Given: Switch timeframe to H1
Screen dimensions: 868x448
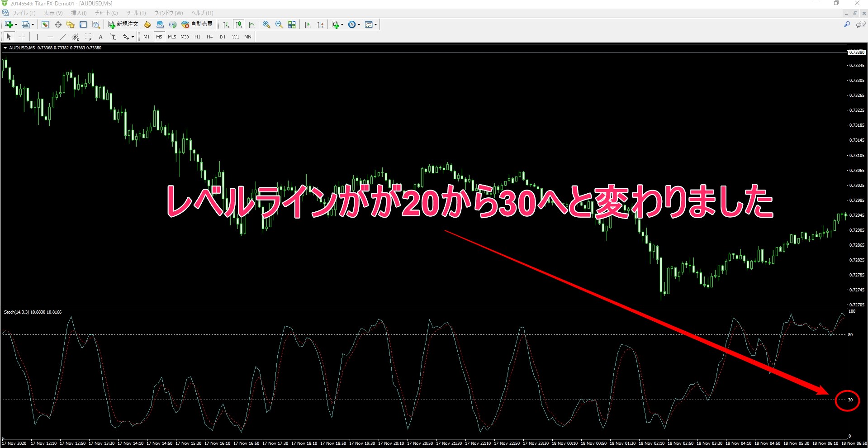Looking at the screenshot, I should point(197,37).
